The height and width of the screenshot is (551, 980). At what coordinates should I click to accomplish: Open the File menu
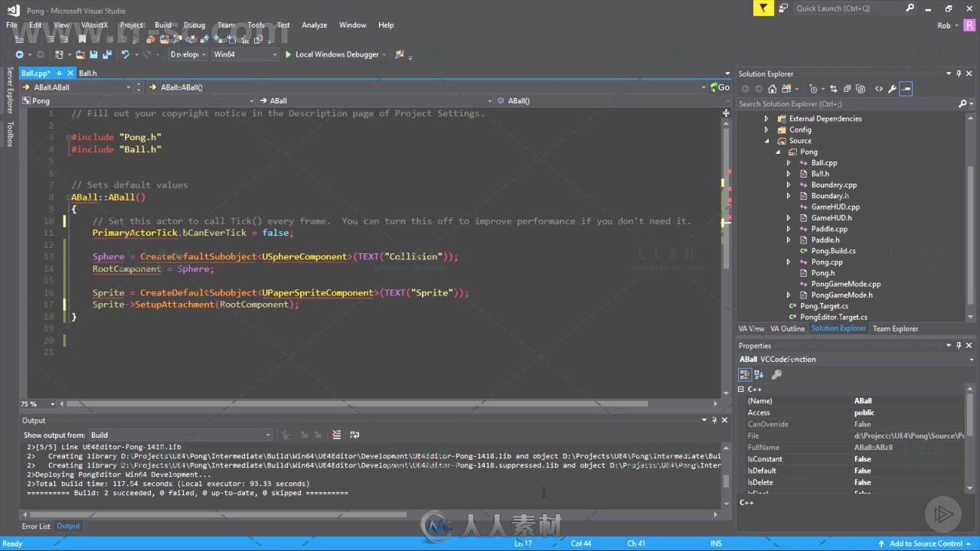tap(11, 25)
